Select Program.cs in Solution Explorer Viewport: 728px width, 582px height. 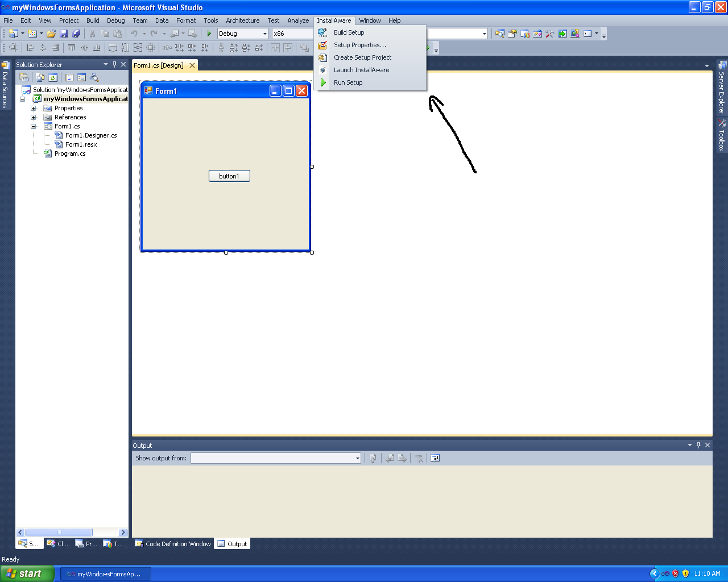click(x=70, y=153)
